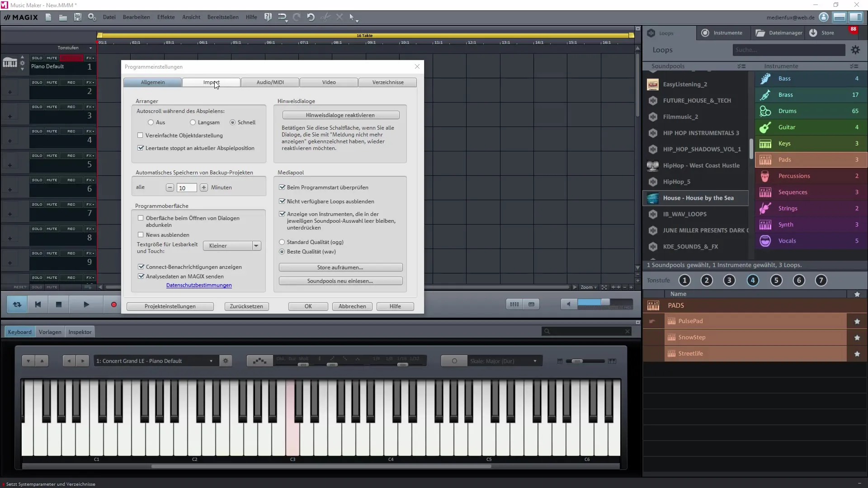Select the Vocals instrument category
This screenshot has height=488, width=868.
pyautogui.click(x=811, y=241)
